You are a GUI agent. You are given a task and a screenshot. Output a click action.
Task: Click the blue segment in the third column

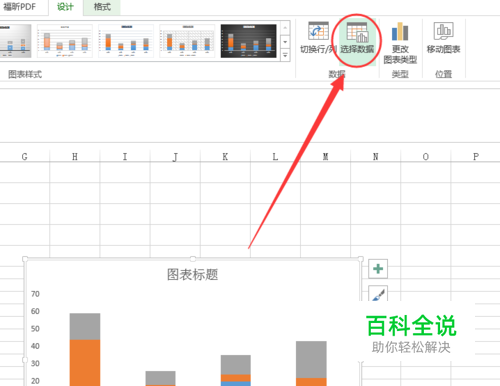(236, 384)
